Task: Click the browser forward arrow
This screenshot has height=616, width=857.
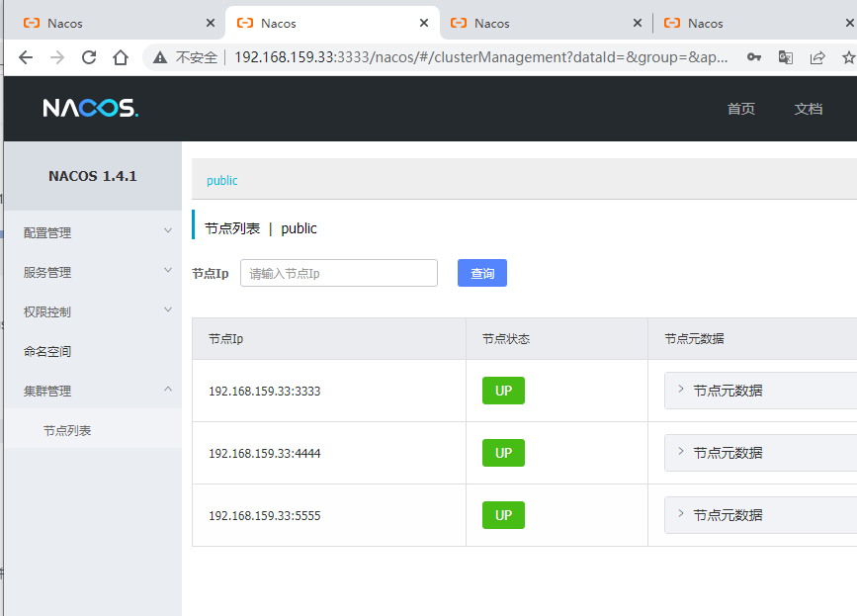Action: pyautogui.click(x=57, y=57)
